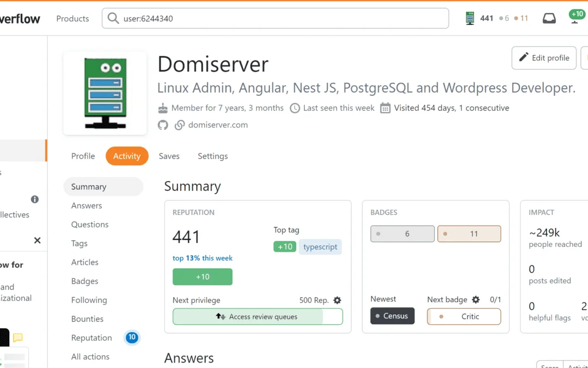Select Reputation in the activity sidebar
588x368 pixels.
(91, 338)
